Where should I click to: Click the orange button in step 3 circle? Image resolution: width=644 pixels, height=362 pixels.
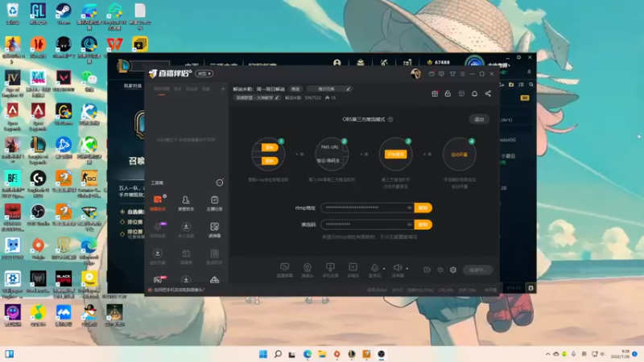tap(395, 154)
